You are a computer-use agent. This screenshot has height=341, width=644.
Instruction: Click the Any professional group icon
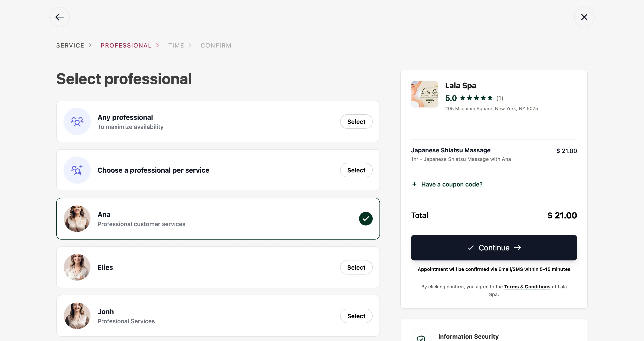point(77,122)
